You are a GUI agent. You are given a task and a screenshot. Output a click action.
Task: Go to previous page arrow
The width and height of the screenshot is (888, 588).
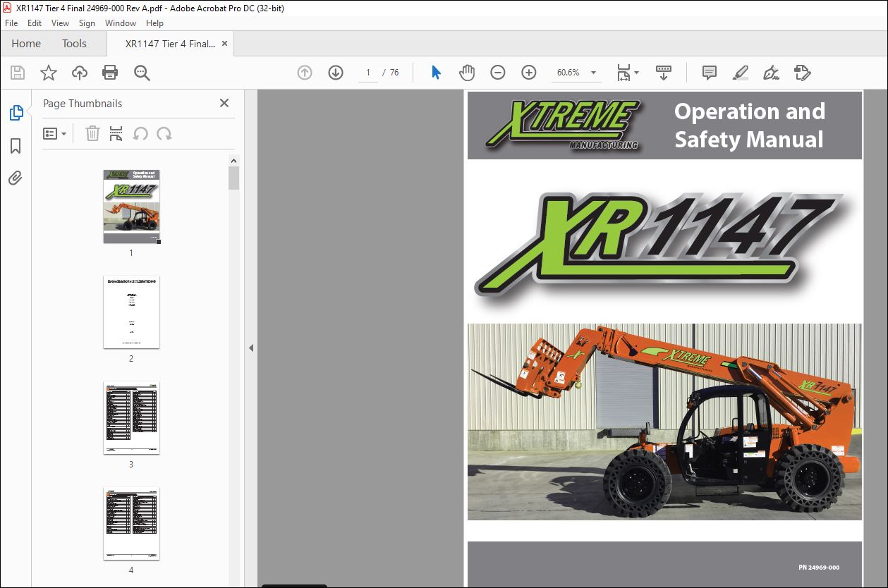tap(305, 73)
